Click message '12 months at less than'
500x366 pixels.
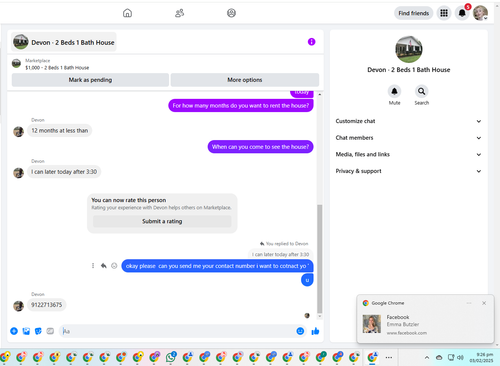(60, 131)
